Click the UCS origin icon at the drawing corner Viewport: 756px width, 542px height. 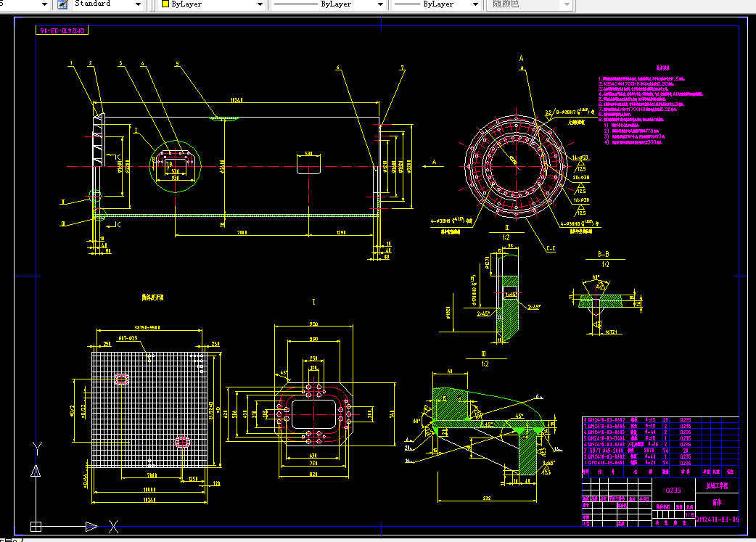click(x=36, y=526)
